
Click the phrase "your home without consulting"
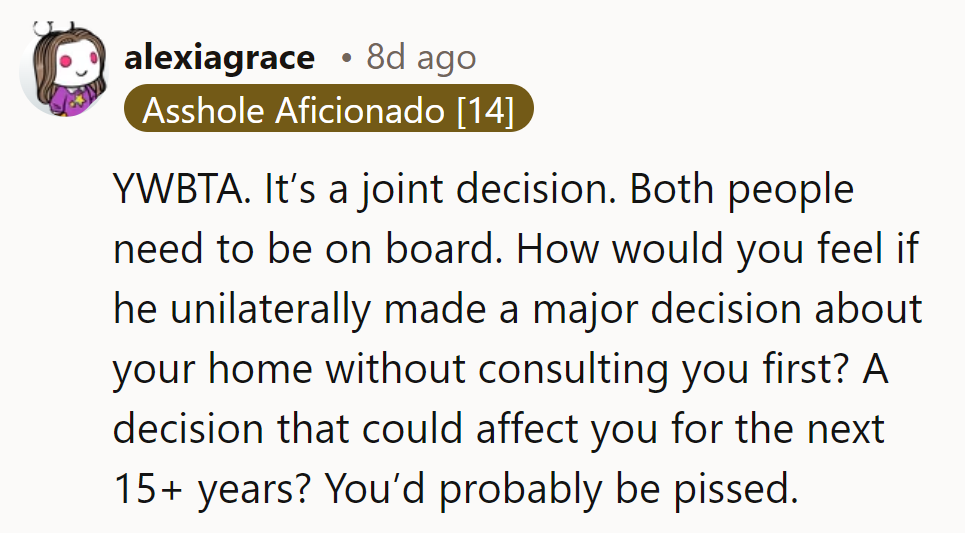click(382, 370)
